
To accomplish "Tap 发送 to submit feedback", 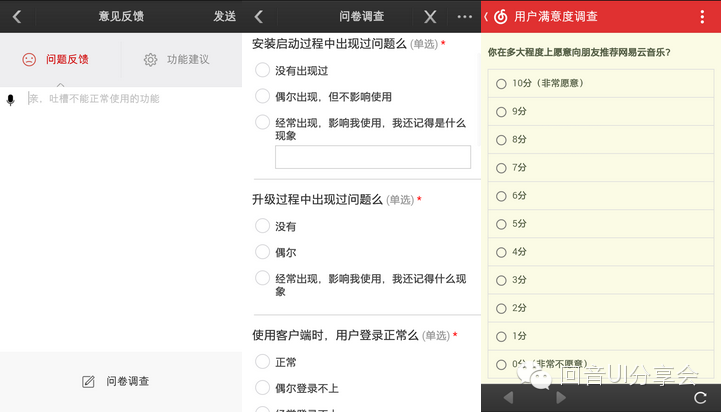I will [225, 17].
